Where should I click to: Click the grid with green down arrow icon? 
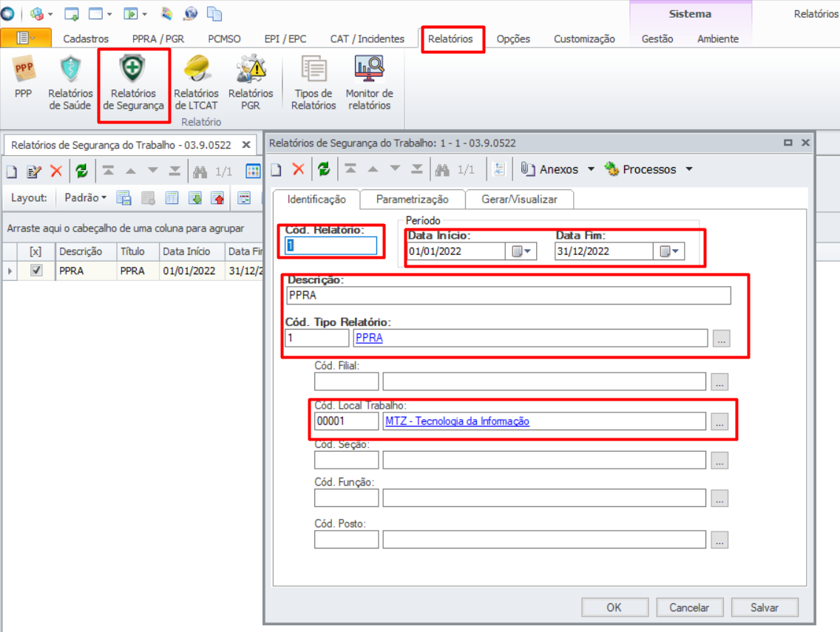pos(195,198)
